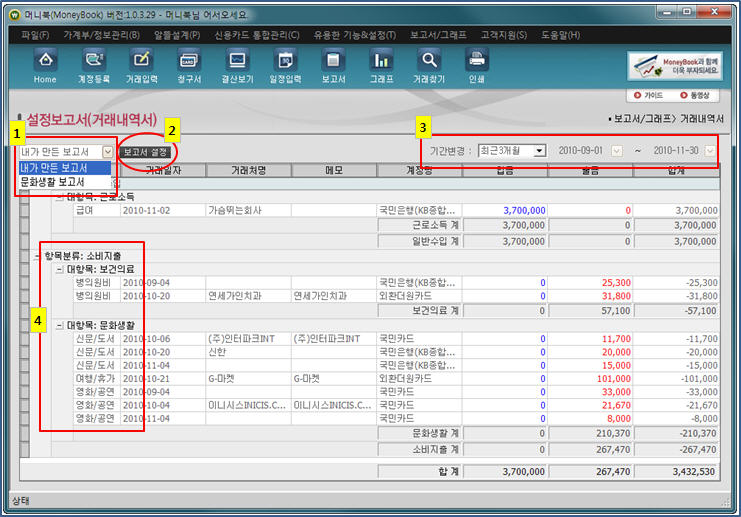The height and width of the screenshot is (517, 741).
Task: Click the 인쇄 print icon
Action: pos(476,66)
